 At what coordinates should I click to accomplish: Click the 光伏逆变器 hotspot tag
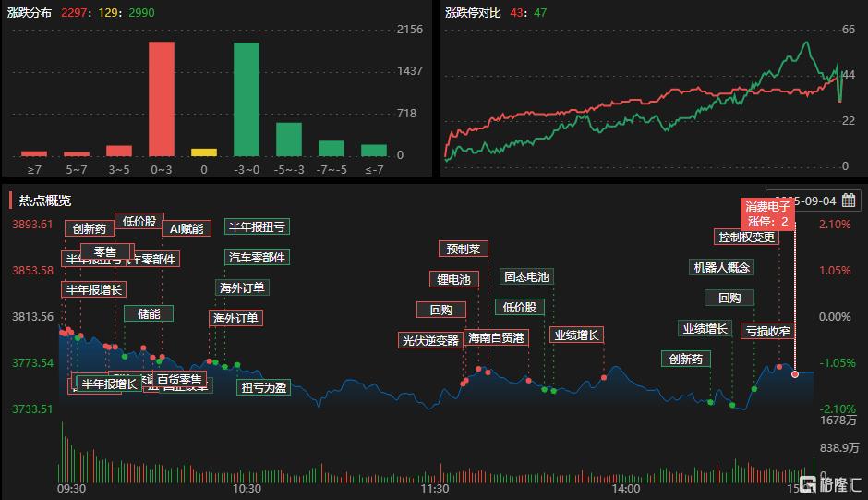tap(430, 340)
